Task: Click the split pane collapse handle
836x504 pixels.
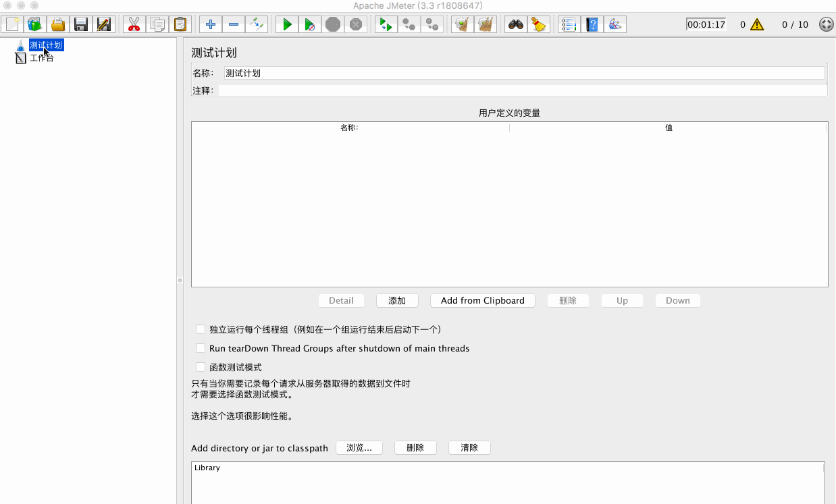Action: pos(180,280)
